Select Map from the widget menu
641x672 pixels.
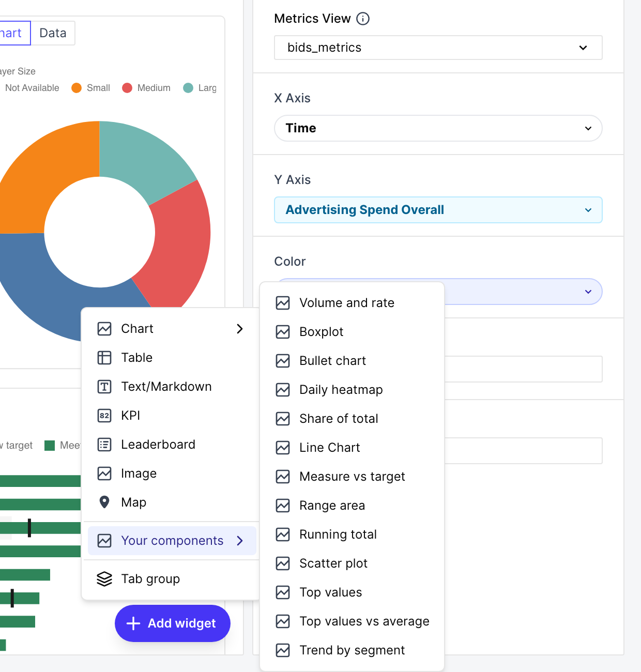(x=171, y=502)
